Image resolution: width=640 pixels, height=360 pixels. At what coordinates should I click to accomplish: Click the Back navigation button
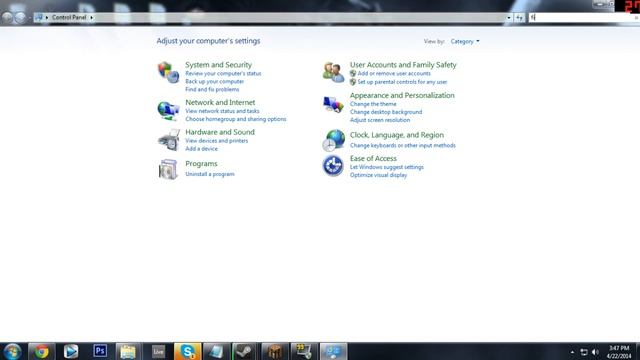[7, 18]
